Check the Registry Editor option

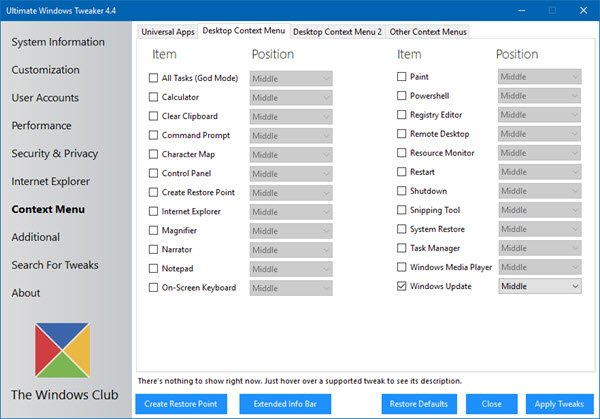(401, 115)
